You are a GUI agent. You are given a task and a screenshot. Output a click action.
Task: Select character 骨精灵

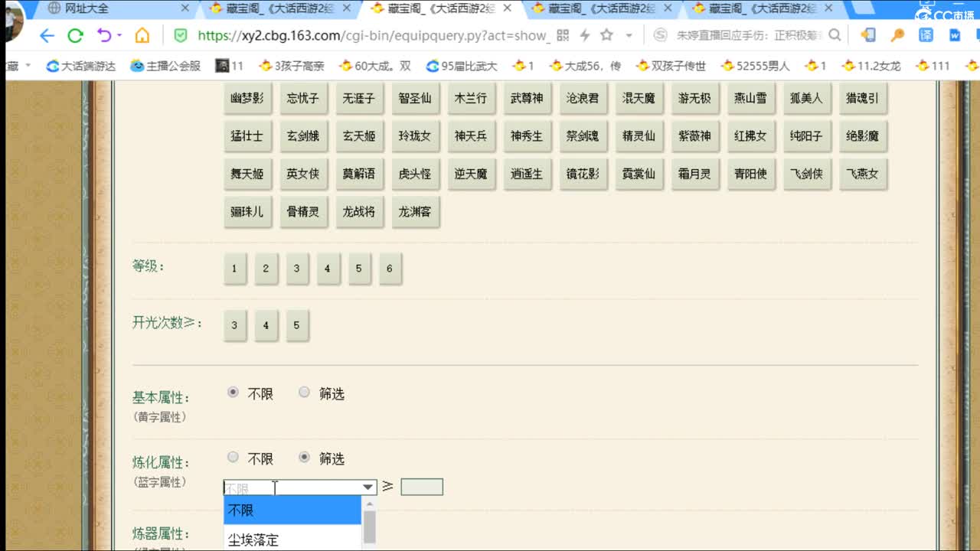[302, 212]
